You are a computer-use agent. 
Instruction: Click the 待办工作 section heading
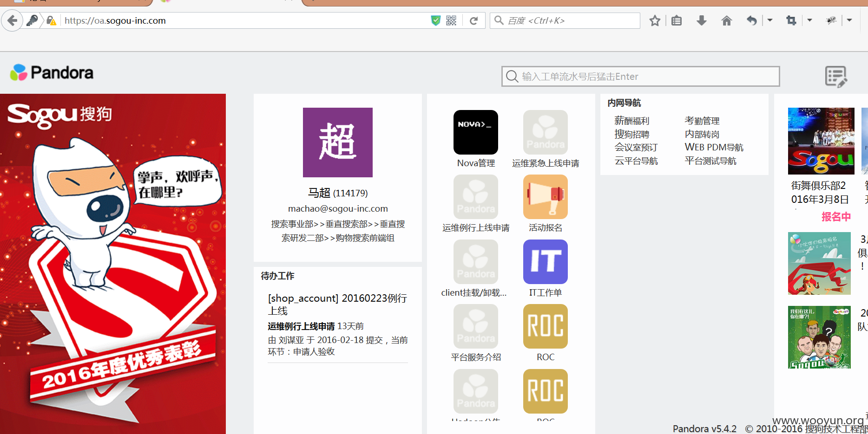277,276
